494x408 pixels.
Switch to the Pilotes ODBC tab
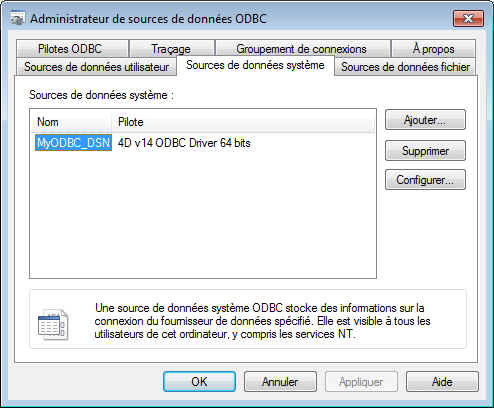73,49
